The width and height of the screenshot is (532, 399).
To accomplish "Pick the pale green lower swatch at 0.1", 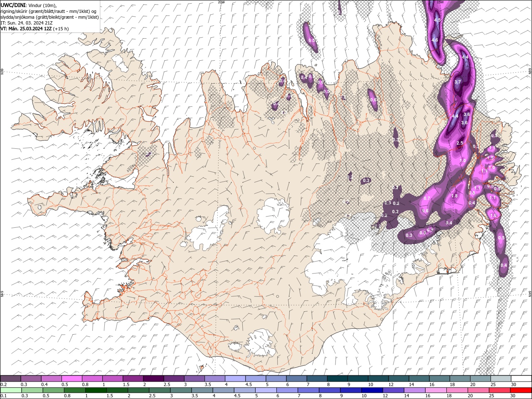I will coord(11,390).
